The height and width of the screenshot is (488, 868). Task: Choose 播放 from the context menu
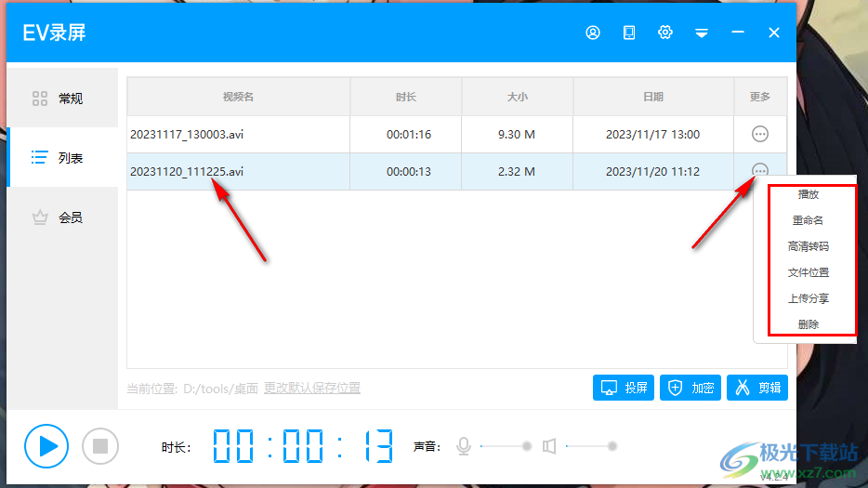click(x=809, y=194)
